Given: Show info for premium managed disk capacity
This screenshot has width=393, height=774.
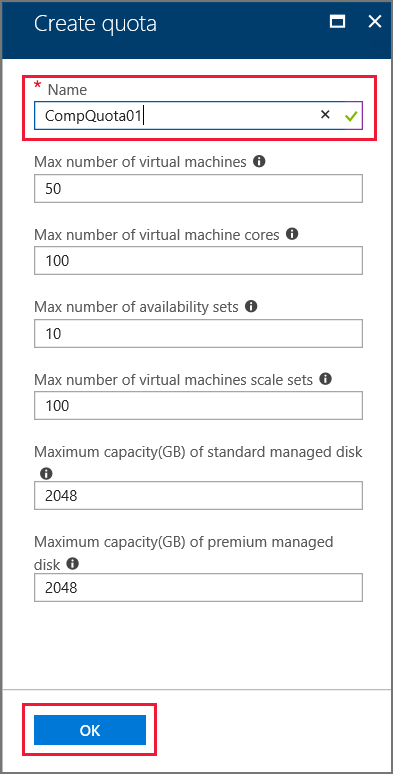Looking at the screenshot, I should (x=73, y=564).
